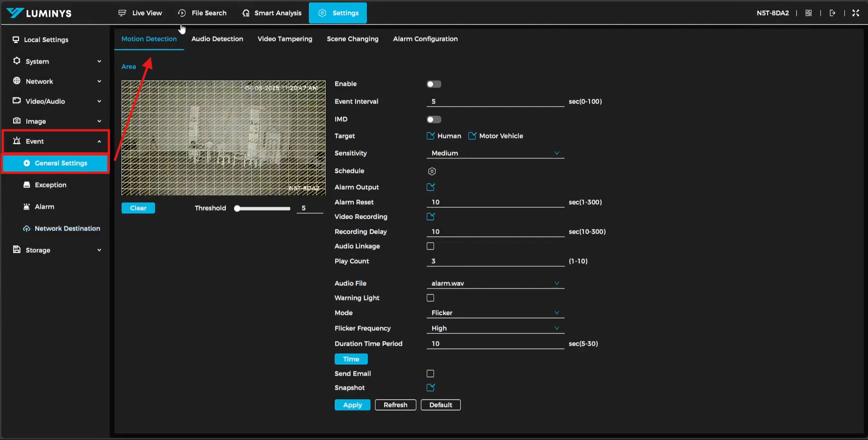The width and height of the screenshot is (868, 440).
Task: Open Smart Analysis from top navigation
Action: click(272, 13)
